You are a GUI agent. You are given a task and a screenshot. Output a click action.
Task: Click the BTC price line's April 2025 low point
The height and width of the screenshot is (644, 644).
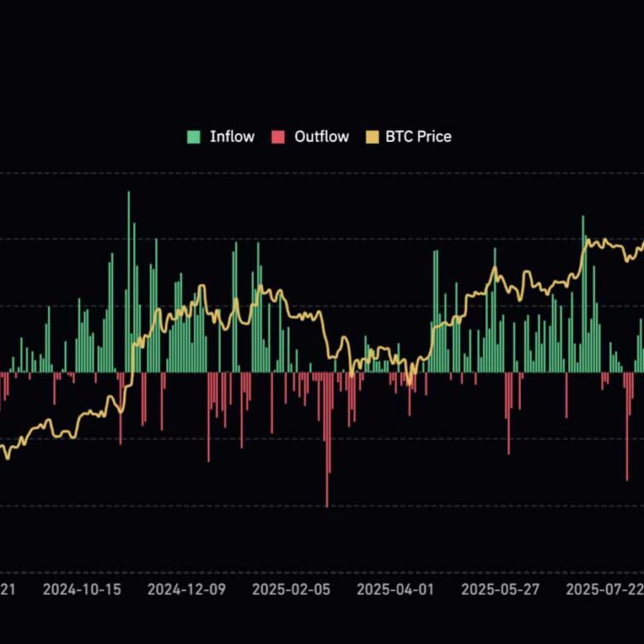409,384
